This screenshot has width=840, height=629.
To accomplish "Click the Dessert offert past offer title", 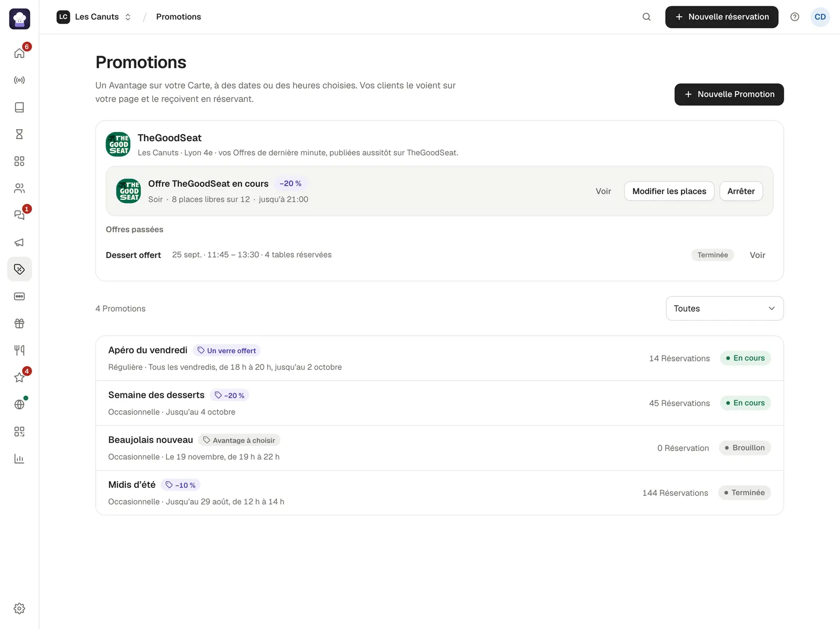I will point(133,255).
